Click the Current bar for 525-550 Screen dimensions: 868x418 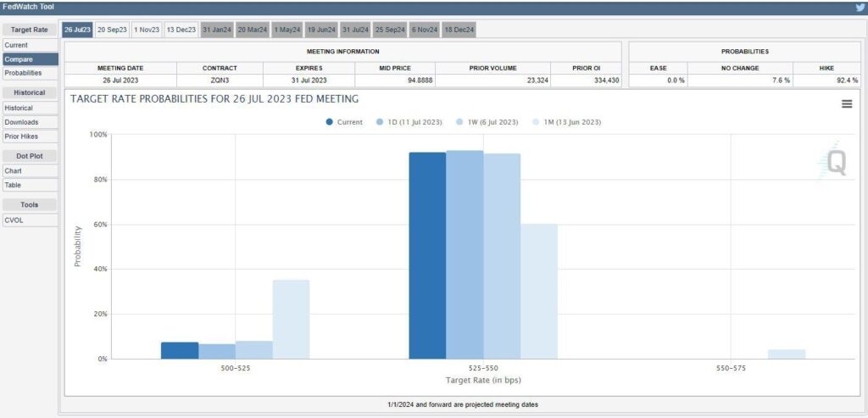coord(427,254)
